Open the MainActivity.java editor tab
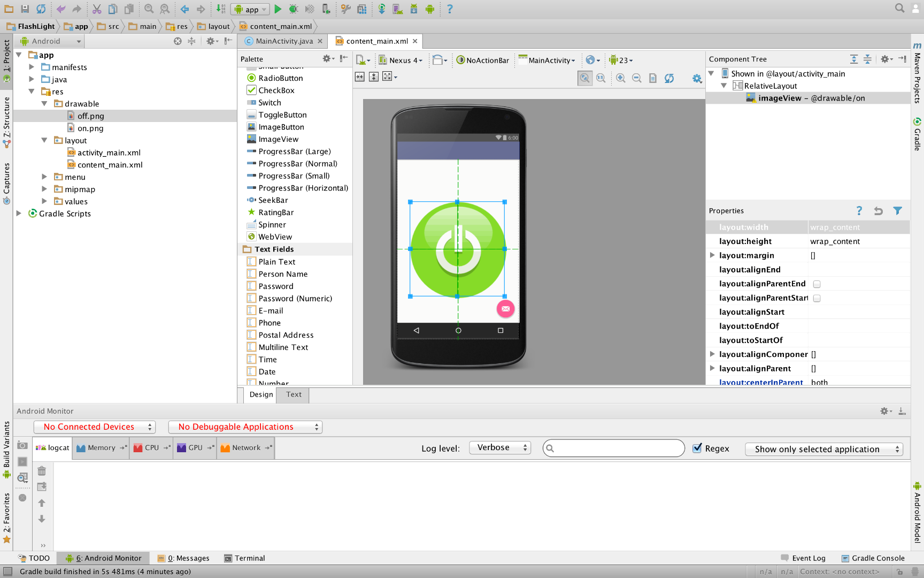Screen dimensions: 924x578 click(x=282, y=41)
